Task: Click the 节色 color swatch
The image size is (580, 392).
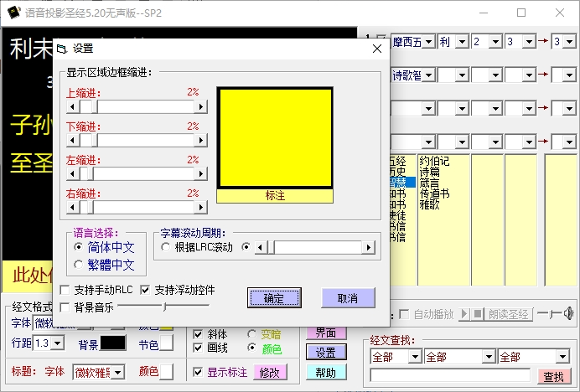Action: (x=166, y=343)
